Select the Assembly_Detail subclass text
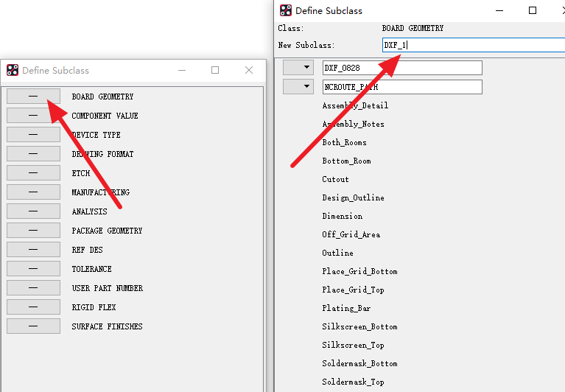565x392 pixels. pyautogui.click(x=355, y=105)
